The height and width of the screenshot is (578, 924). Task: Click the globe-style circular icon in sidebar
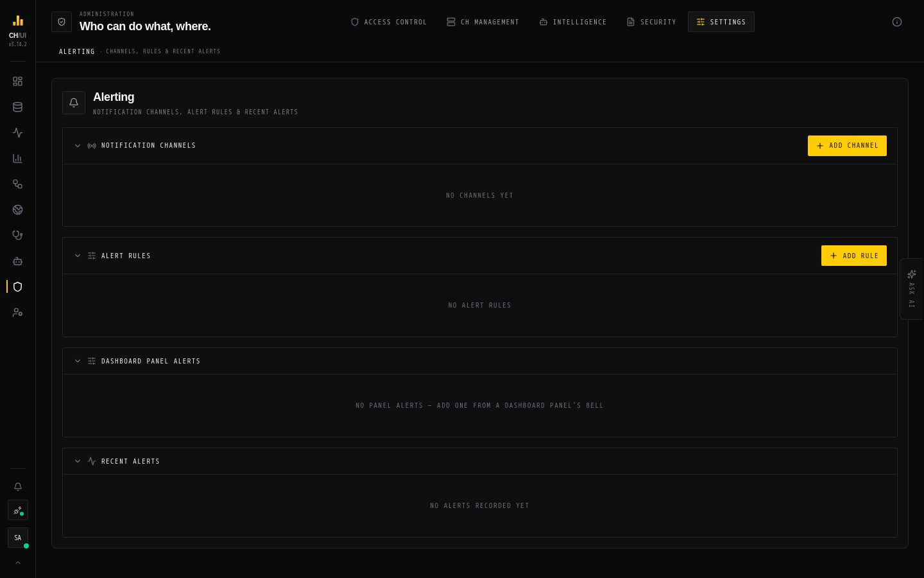tap(17, 210)
